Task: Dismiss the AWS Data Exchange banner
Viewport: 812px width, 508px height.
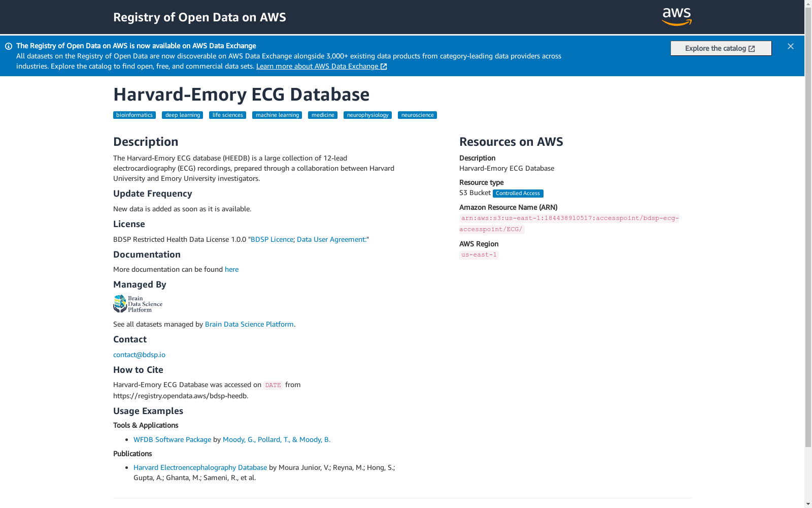Action: tap(791, 46)
